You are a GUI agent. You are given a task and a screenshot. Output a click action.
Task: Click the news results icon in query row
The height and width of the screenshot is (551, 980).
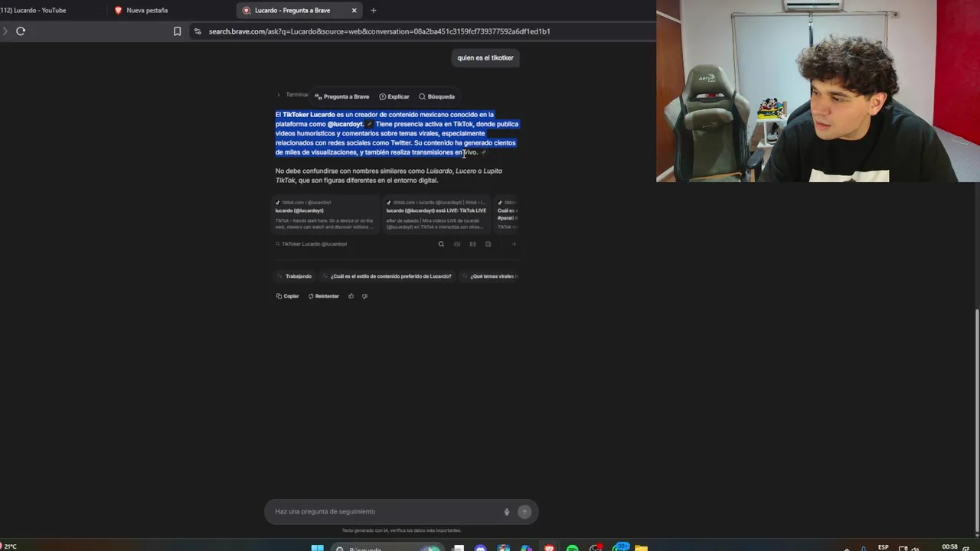(x=488, y=244)
